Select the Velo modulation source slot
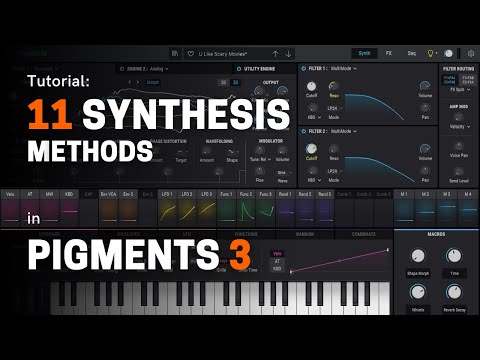This screenshot has width=480, height=360. pos(10,208)
